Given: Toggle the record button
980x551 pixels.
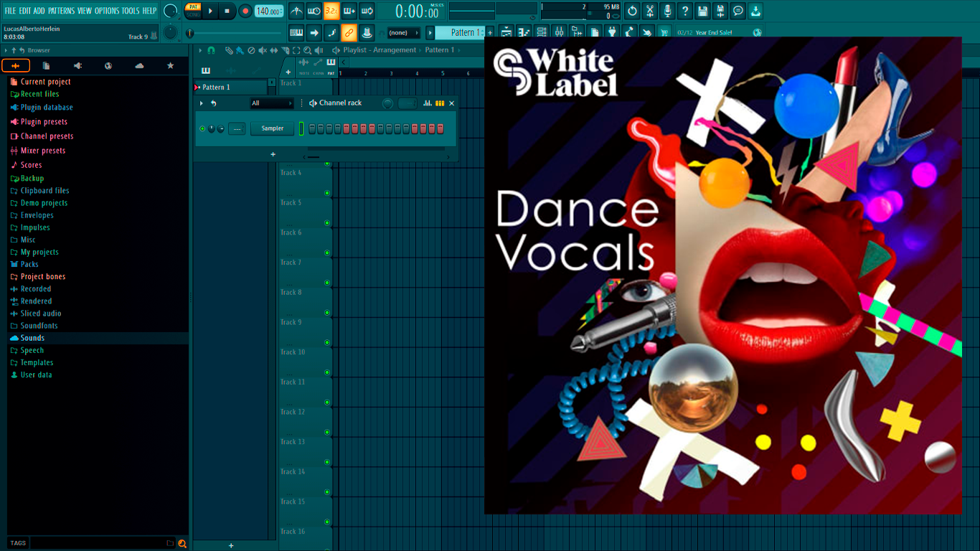Looking at the screenshot, I should (245, 11).
